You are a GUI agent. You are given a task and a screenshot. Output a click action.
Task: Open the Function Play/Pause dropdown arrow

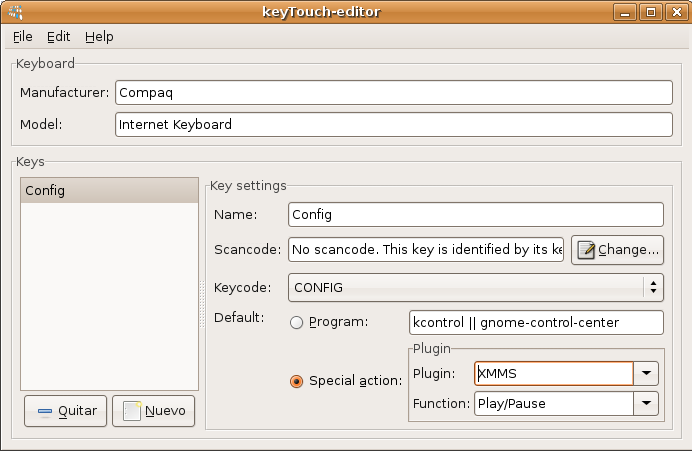tap(648, 404)
